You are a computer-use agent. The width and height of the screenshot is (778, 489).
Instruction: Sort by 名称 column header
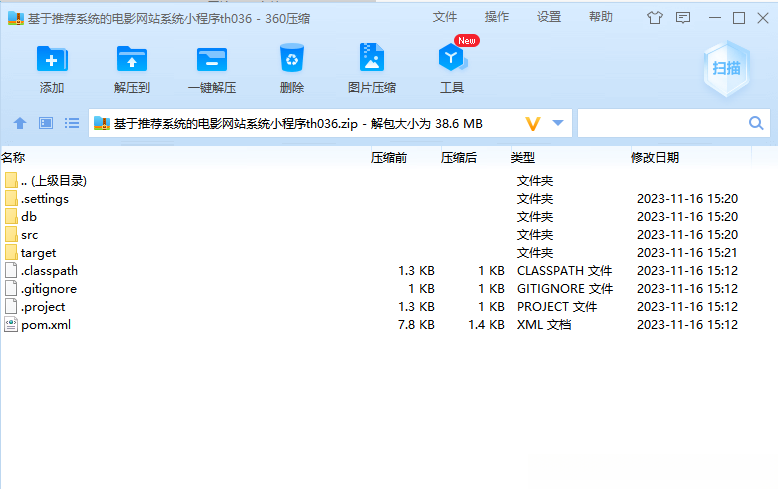(x=13, y=158)
